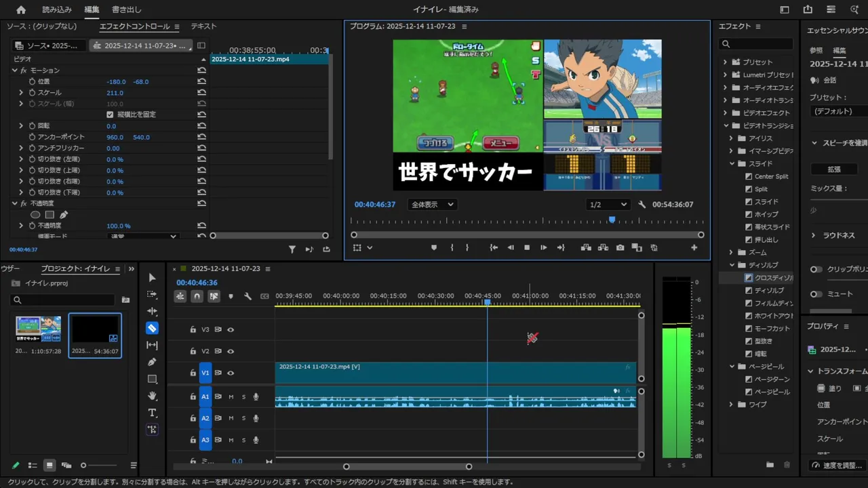Toggle uniform scale checkbox

(x=110, y=115)
